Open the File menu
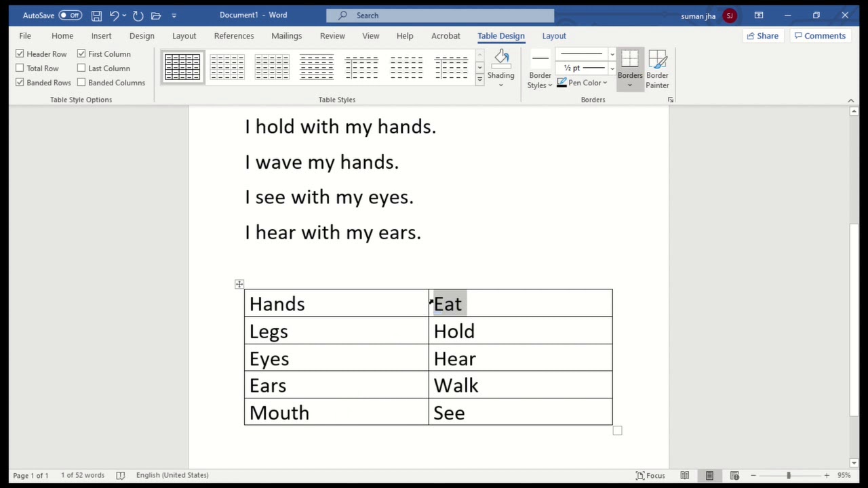 (x=25, y=36)
